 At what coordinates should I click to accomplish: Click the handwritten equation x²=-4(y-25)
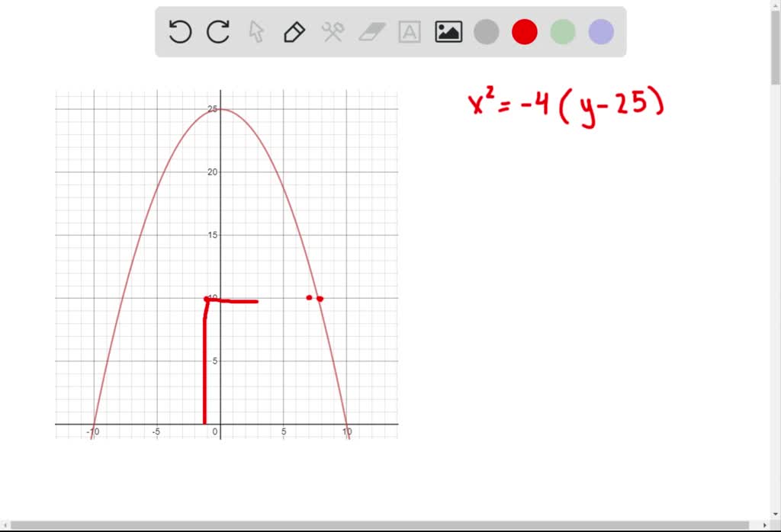(564, 105)
